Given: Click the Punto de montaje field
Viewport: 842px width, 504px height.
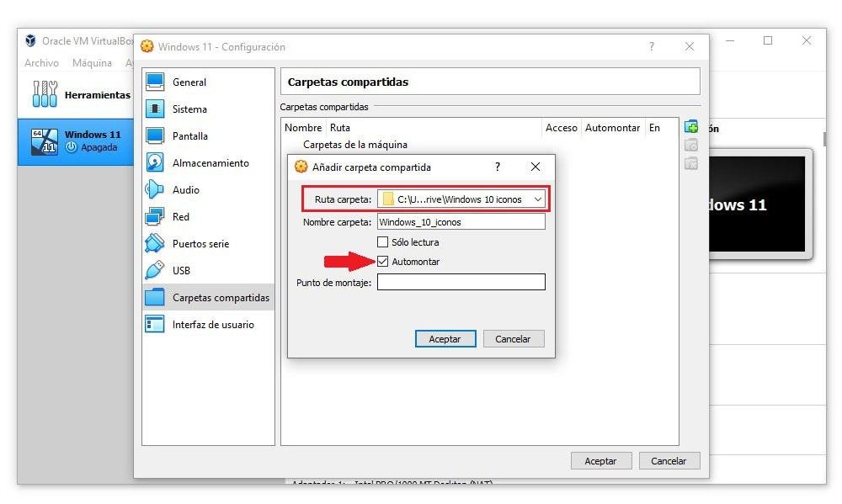Looking at the screenshot, I should (x=461, y=282).
